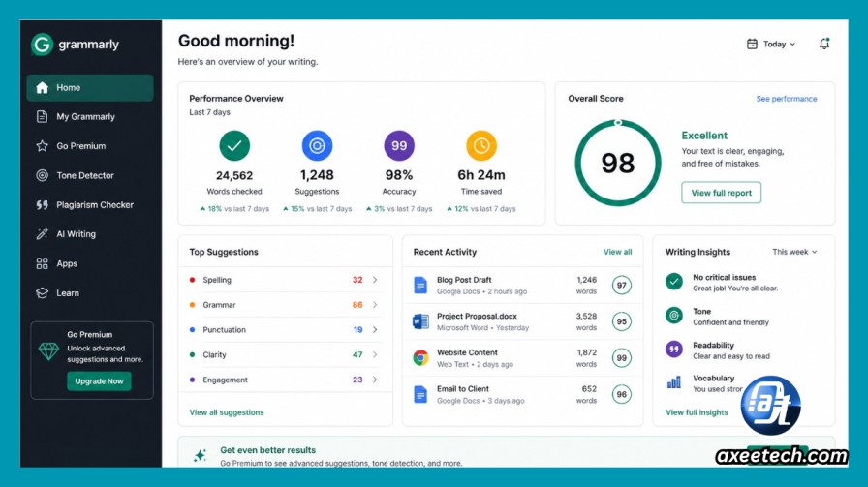The image size is (868, 487).
Task: Click the Apps grid icon
Action: (x=42, y=263)
